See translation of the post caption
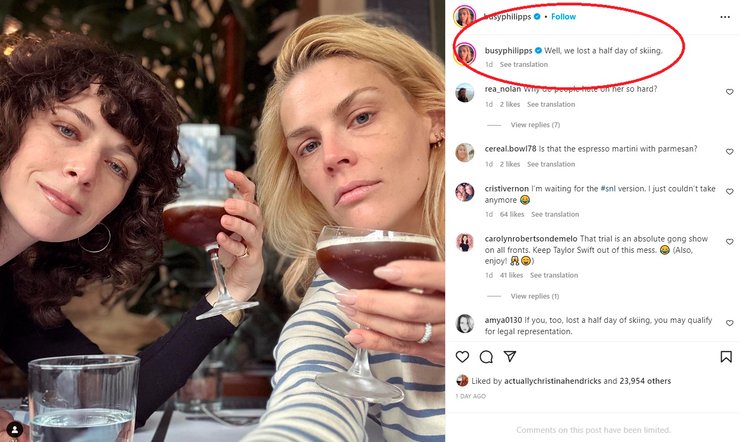Viewport: 740px width, 442px height. coord(524,65)
